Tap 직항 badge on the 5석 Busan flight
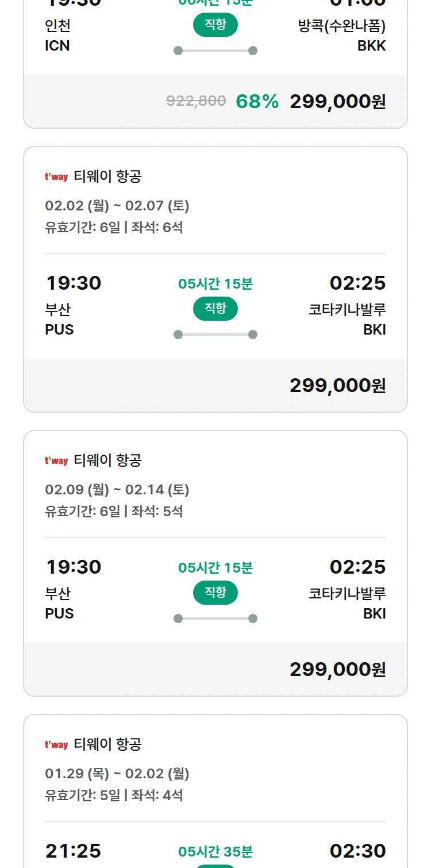 click(215, 593)
